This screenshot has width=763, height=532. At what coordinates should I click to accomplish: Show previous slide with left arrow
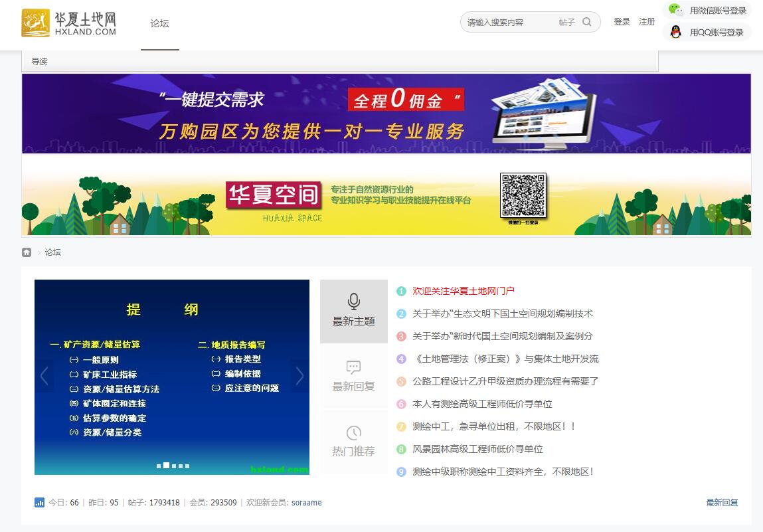pos(44,376)
